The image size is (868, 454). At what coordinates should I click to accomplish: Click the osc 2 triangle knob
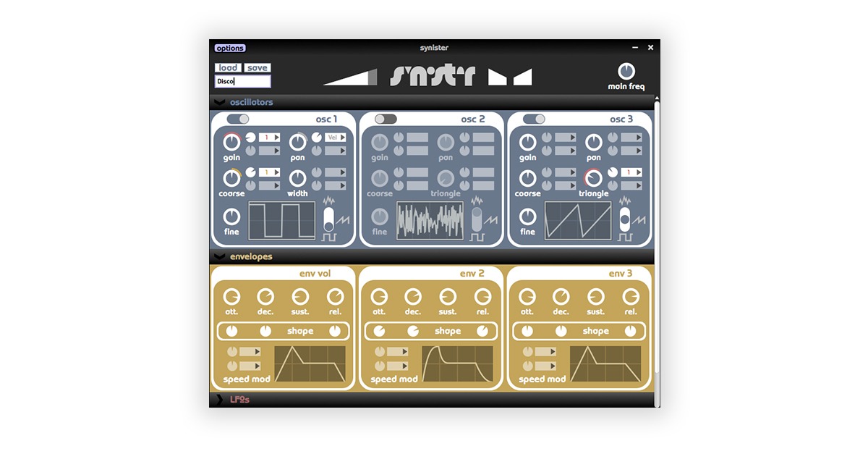(446, 178)
